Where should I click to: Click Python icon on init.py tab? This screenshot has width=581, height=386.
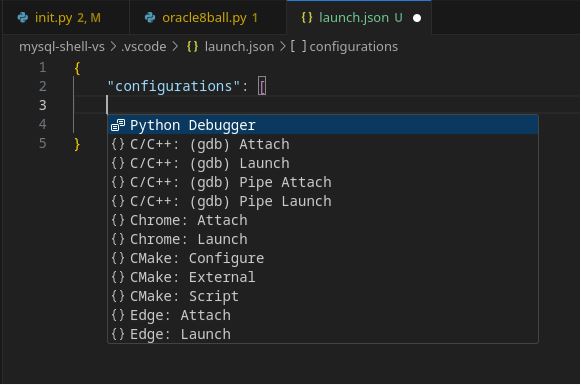[x=23, y=17]
